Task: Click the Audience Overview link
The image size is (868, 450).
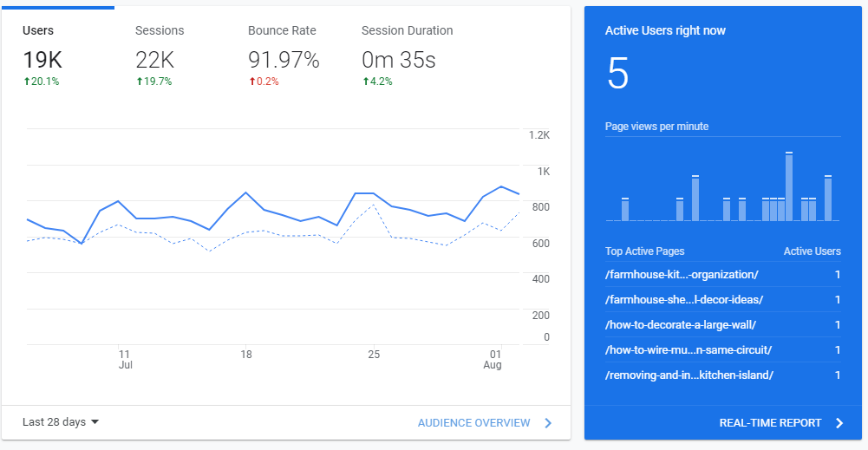Action: tap(473, 423)
